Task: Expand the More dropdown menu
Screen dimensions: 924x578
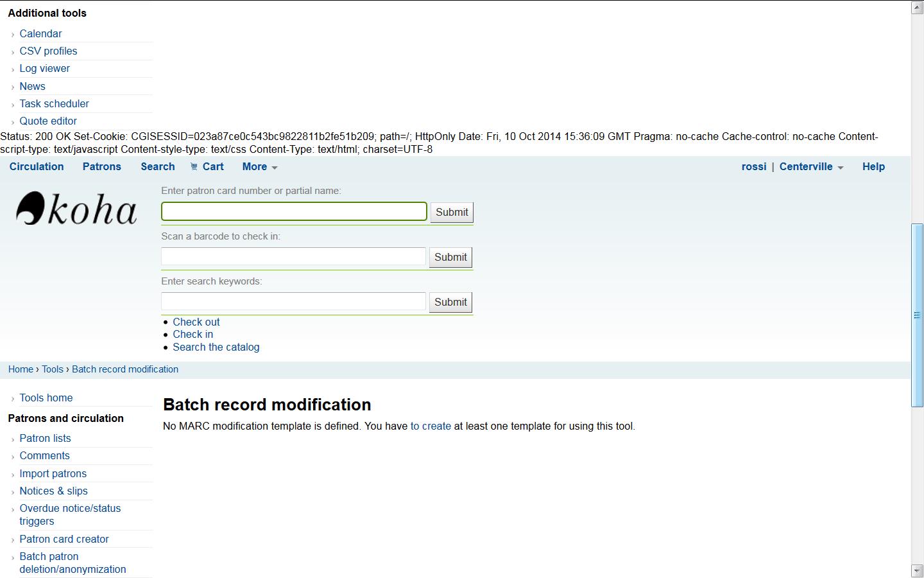Action: point(259,166)
